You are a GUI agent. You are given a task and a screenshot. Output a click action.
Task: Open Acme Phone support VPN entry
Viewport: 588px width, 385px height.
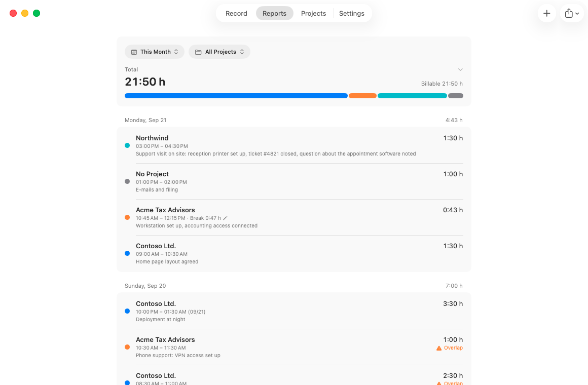pos(294,347)
